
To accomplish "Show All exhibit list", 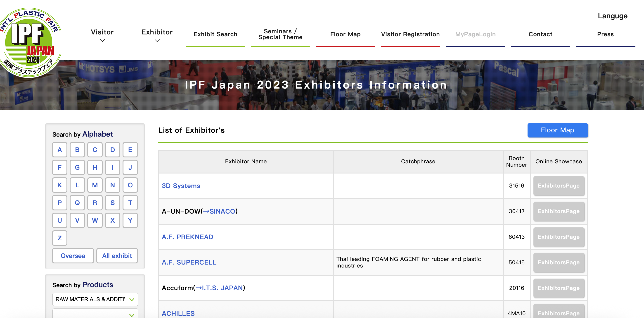I will pyautogui.click(x=117, y=256).
